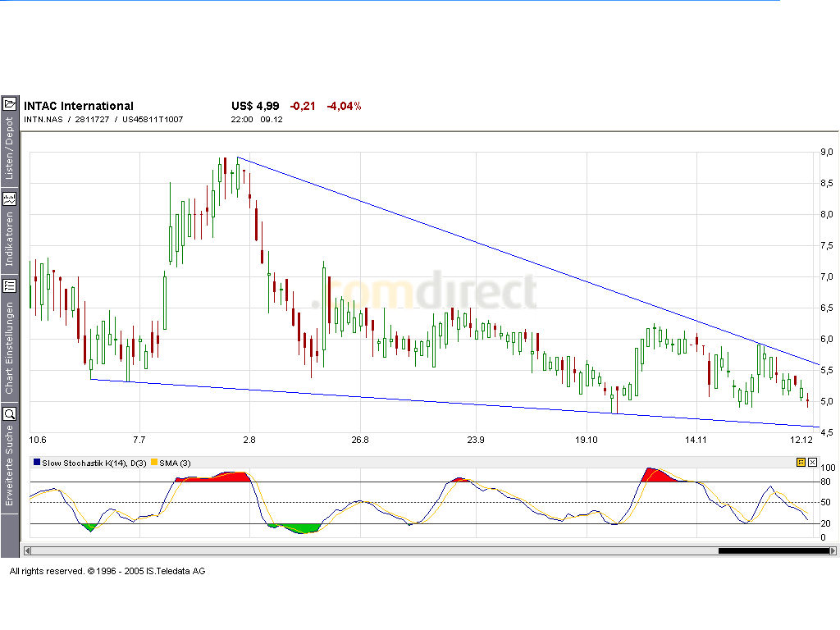840x630 pixels.
Task: Click the IS.Teledata AG copyright notice
Action: (x=107, y=571)
